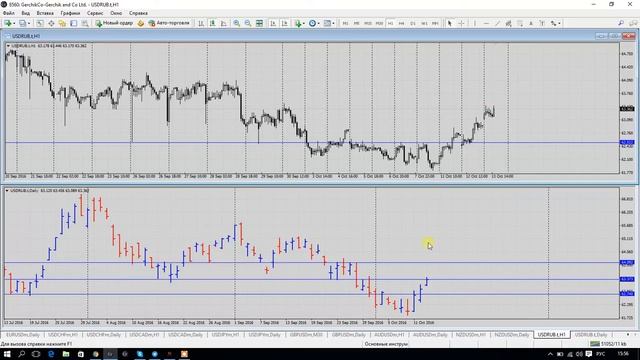Open the Templates icon
The image size is (640, 360).
point(327,23)
